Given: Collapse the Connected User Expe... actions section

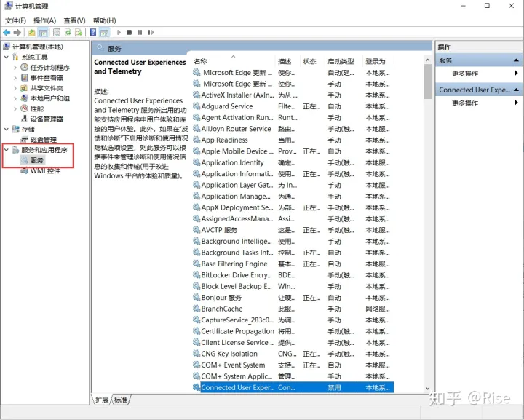Looking at the screenshot, I should (x=516, y=90).
